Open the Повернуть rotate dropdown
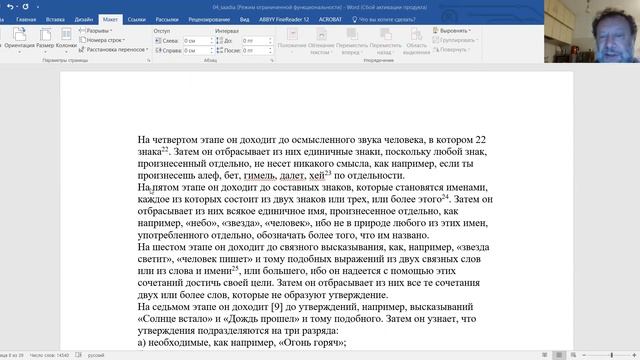 [x=451, y=49]
